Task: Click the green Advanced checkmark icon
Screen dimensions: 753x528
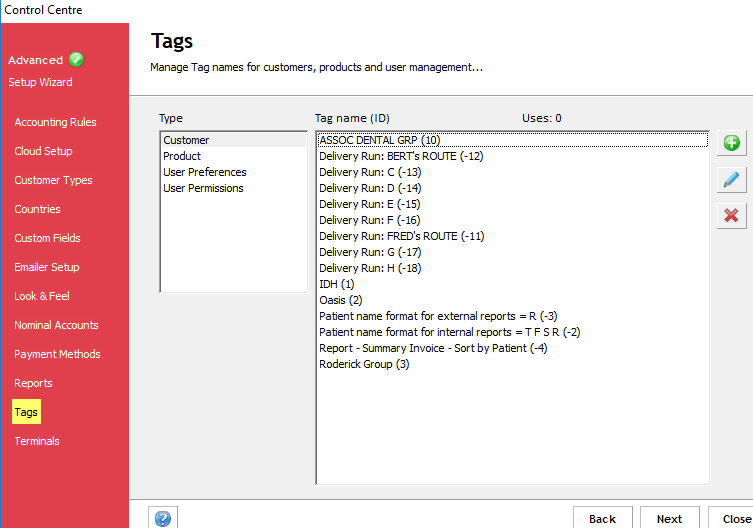Action: [77, 60]
